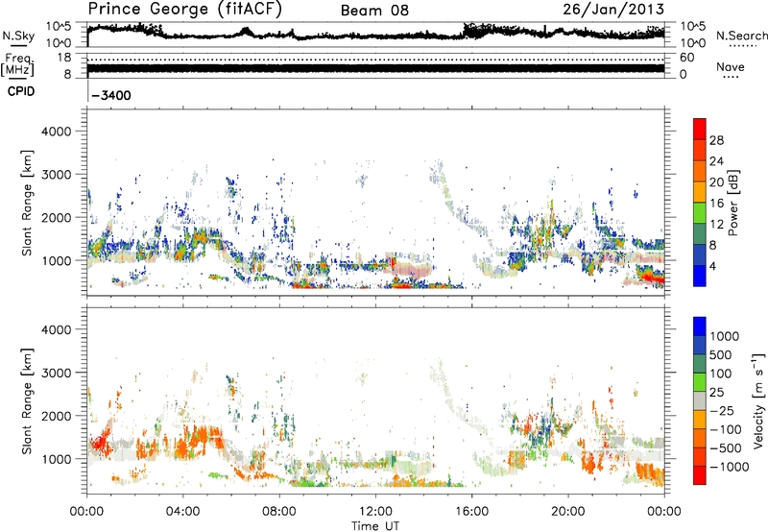
Task: Click the '04:00' time tick label
Action: click(x=183, y=512)
